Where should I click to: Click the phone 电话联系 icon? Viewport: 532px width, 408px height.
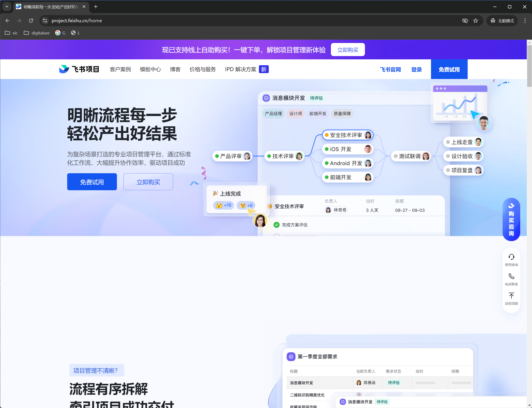tap(511, 276)
